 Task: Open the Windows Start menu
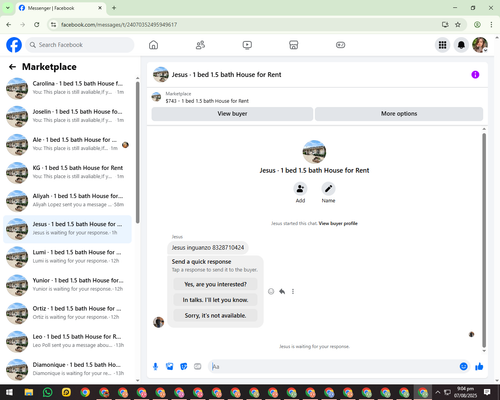9,392
